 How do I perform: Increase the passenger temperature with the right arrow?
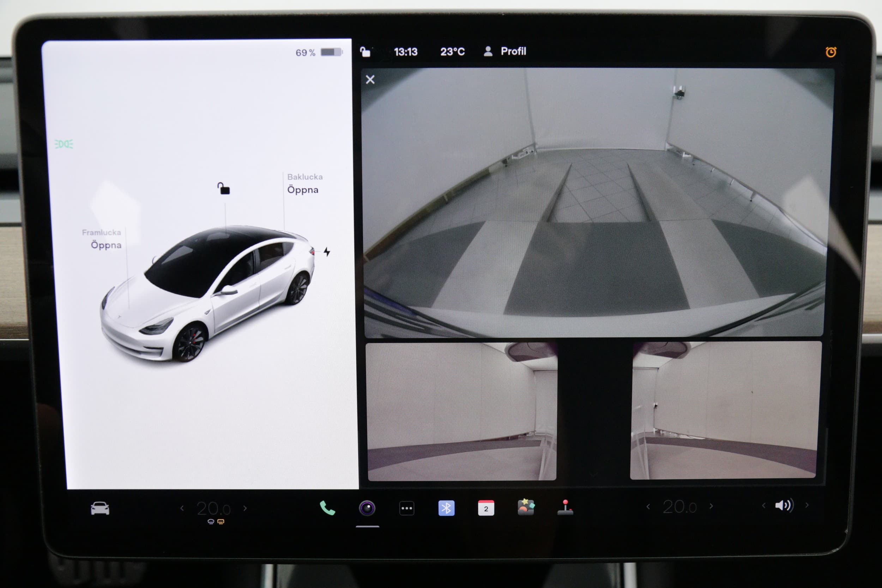point(711,506)
